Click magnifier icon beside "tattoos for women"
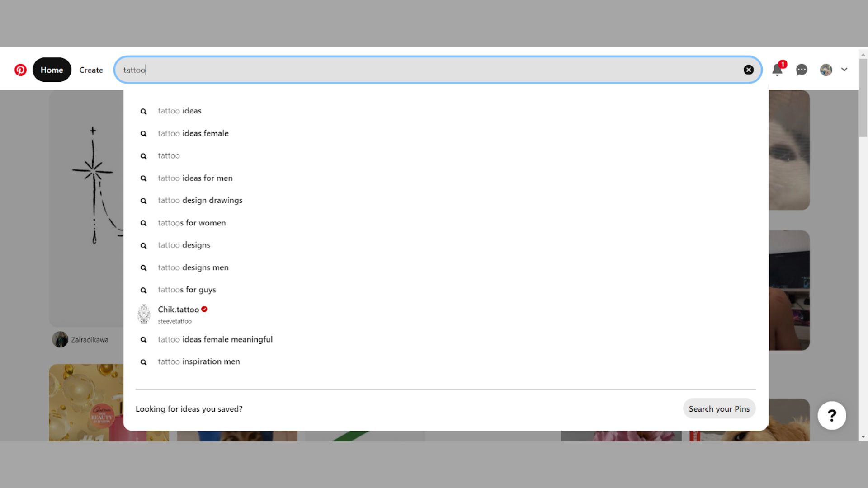This screenshot has height=488, width=868. [143, 223]
